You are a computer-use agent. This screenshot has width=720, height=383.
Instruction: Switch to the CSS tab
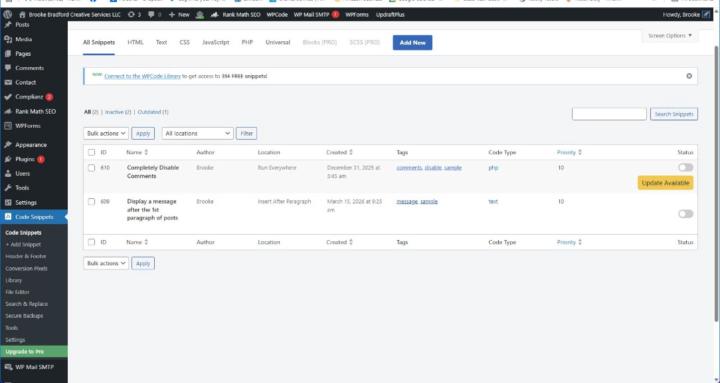point(185,43)
